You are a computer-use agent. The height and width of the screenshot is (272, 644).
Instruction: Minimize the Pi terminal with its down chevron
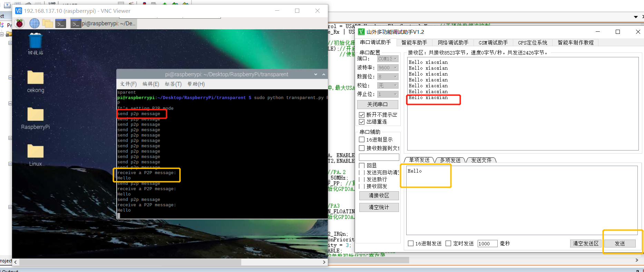315,74
